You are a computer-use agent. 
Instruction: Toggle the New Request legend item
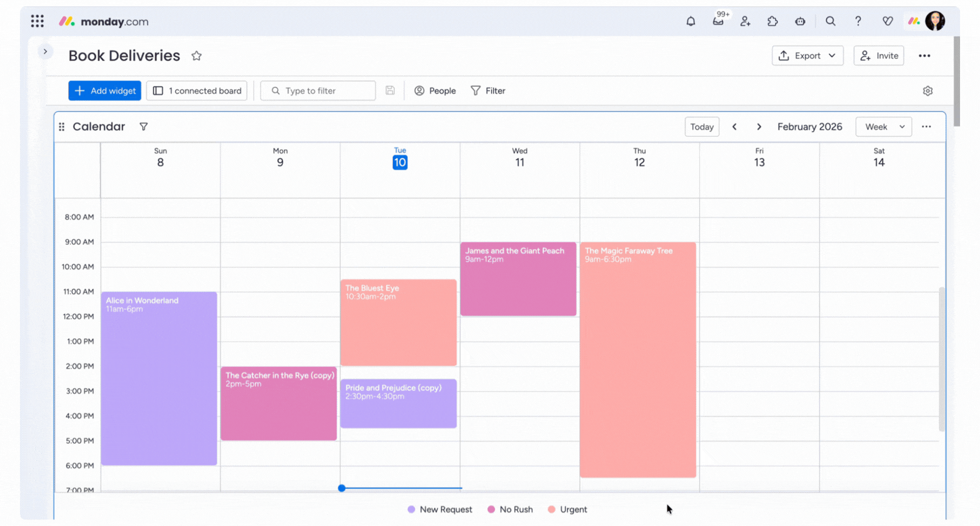[x=439, y=510]
